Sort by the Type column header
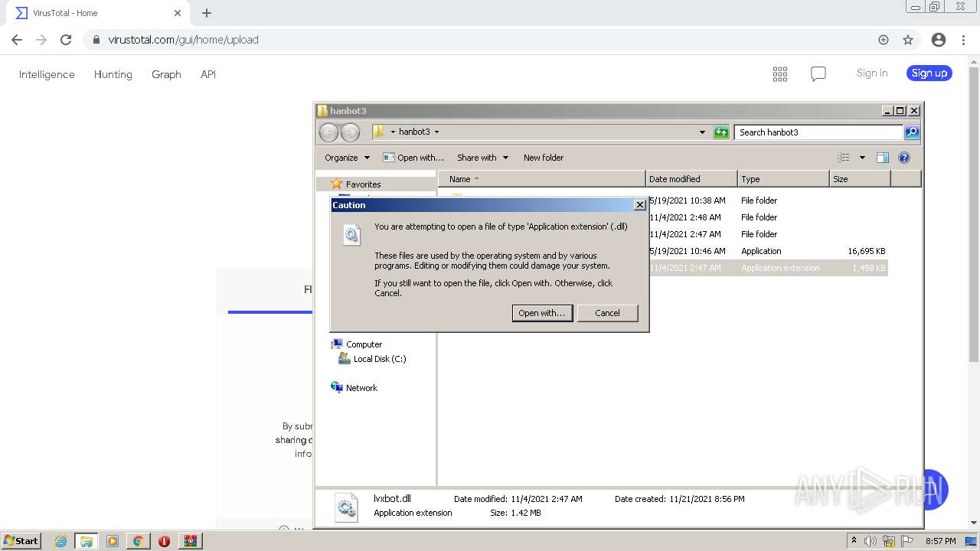The height and width of the screenshot is (551, 980). click(x=783, y=179)
